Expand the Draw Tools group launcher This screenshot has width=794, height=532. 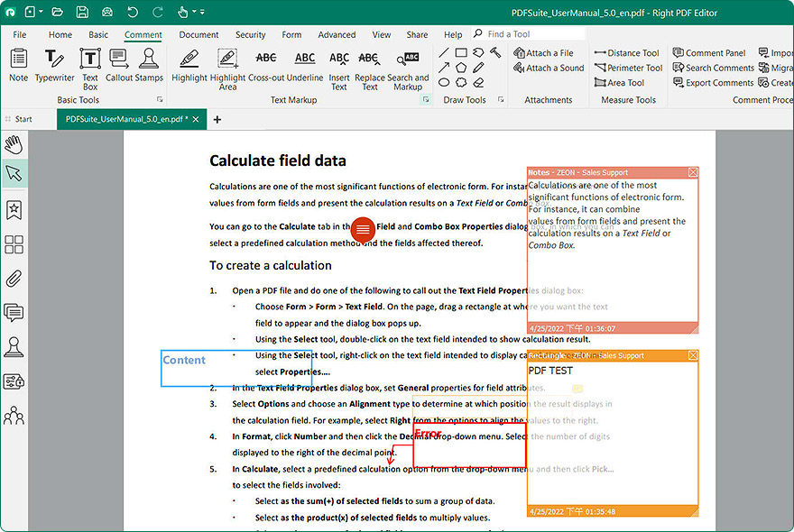click(x=501, y=100)
